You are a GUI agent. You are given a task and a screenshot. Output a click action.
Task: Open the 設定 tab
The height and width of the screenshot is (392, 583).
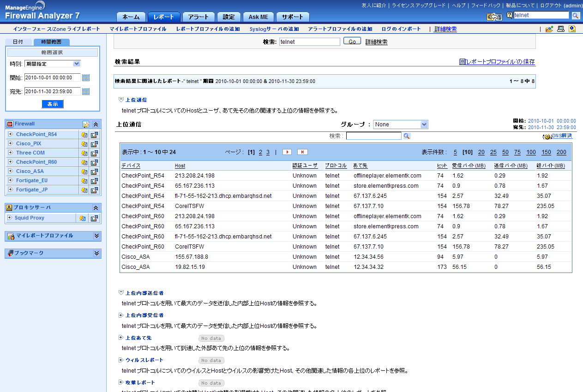pyautogui.click(x=228, y=17)
